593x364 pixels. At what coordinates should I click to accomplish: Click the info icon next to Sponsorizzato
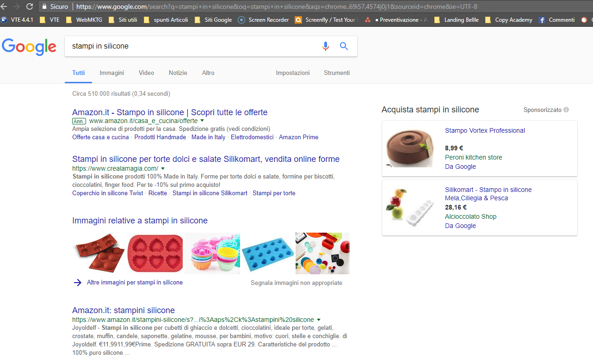tap(566, 110)
